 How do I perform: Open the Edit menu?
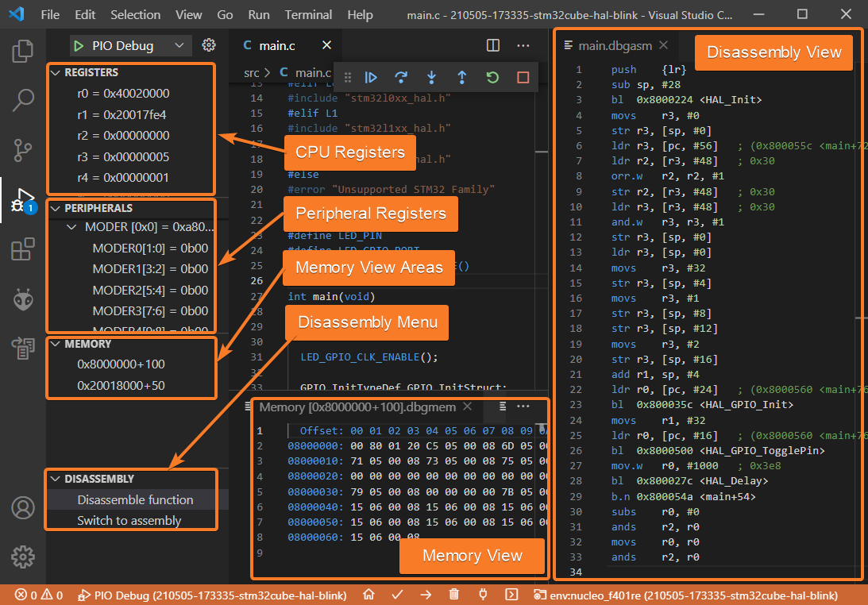point(85,15)
